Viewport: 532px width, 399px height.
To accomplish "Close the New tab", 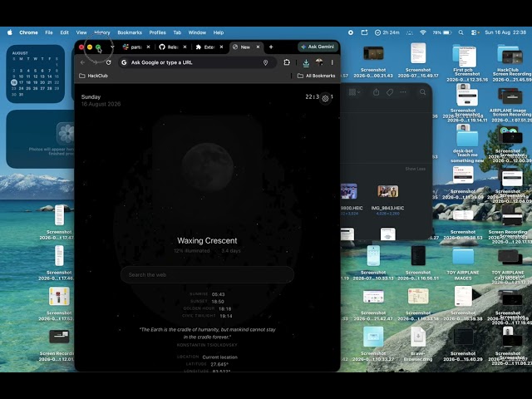I will [258, 47].
